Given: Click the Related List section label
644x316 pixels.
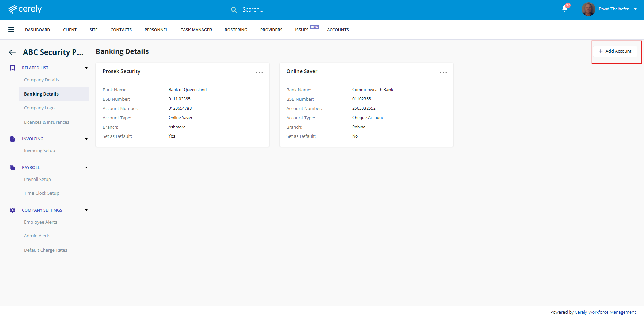Looking at the screenshot, I should pos(35,68).
